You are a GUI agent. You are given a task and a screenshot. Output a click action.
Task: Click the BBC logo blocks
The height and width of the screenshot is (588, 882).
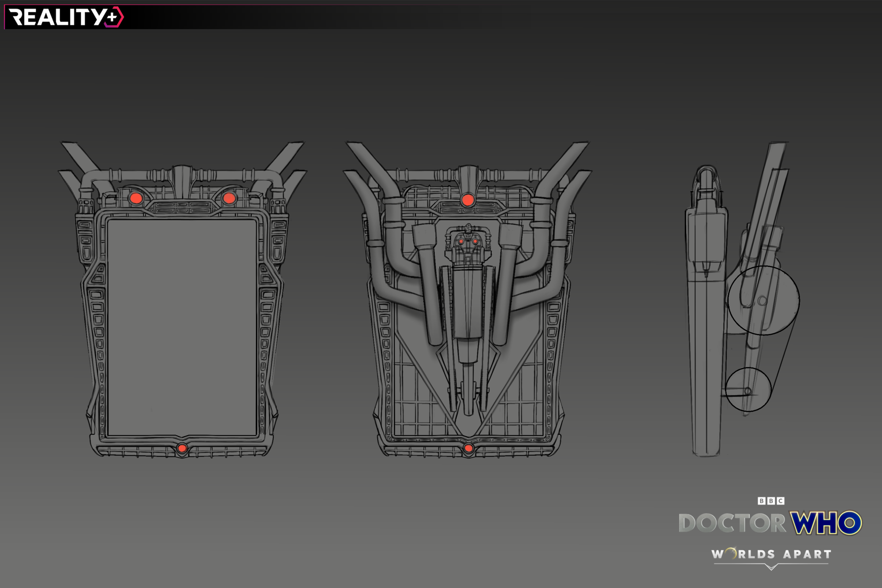click(x=771, y=501)
